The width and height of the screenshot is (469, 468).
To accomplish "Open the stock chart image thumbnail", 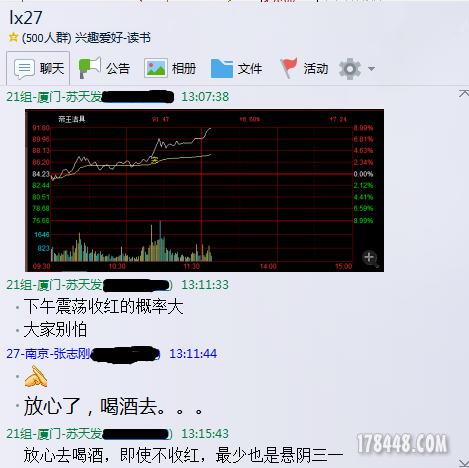I will click(x=204, y=190).
